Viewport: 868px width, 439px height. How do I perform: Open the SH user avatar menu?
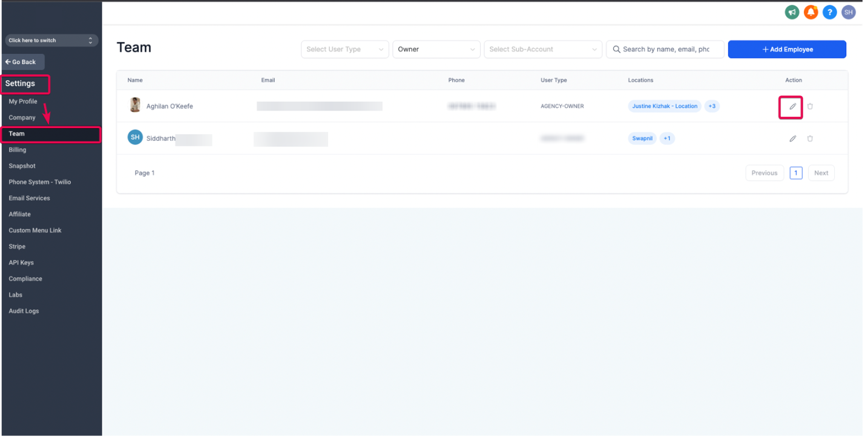pos(849,12)
